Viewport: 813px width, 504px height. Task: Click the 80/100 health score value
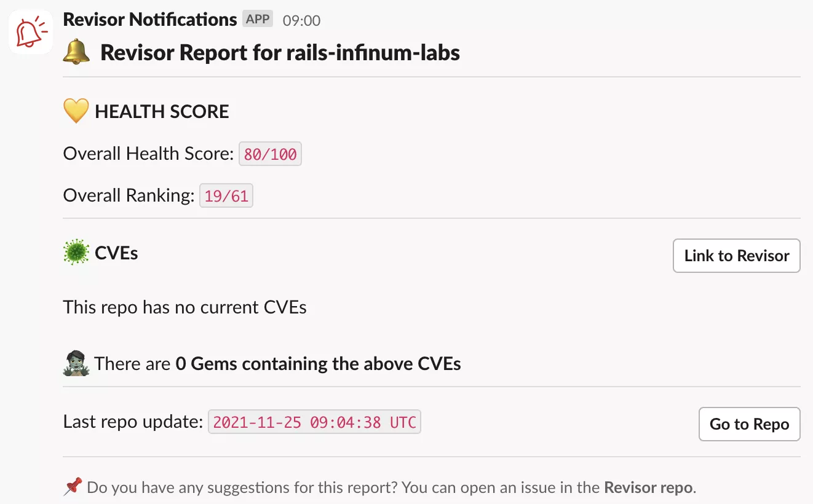tap(270, 154)
